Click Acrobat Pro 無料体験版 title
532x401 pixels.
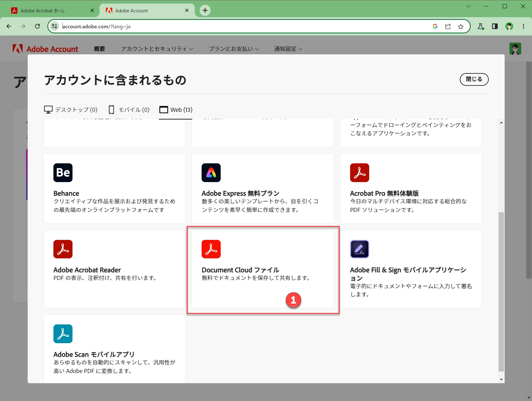coord(384,193)
